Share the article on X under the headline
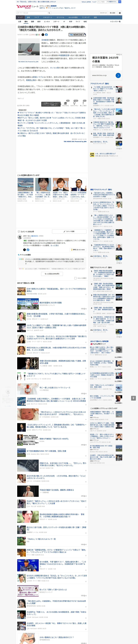This screenshot has height=644, width=138. (x=43, y=35)
